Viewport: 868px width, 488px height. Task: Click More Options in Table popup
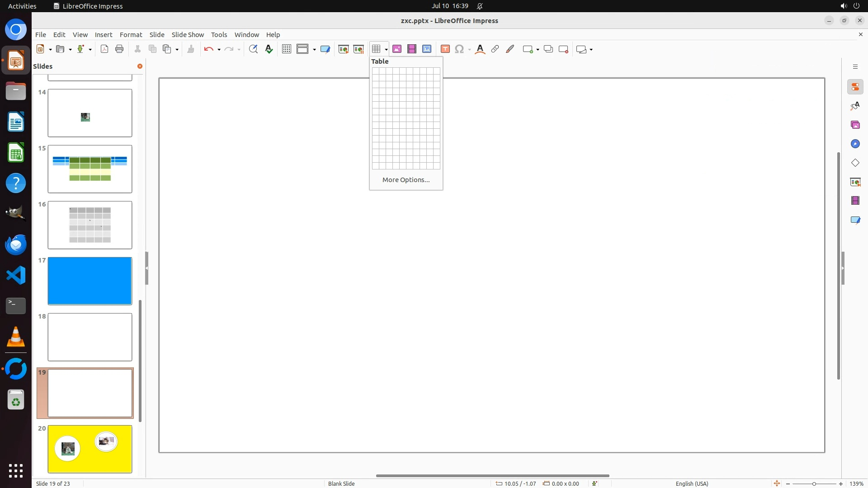(406, 180)
